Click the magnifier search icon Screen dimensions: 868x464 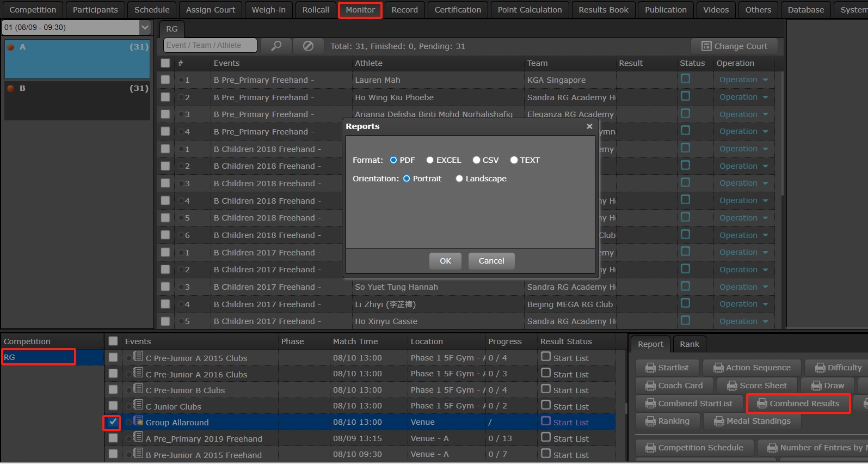pyautogui.click(x=276, y=46)
